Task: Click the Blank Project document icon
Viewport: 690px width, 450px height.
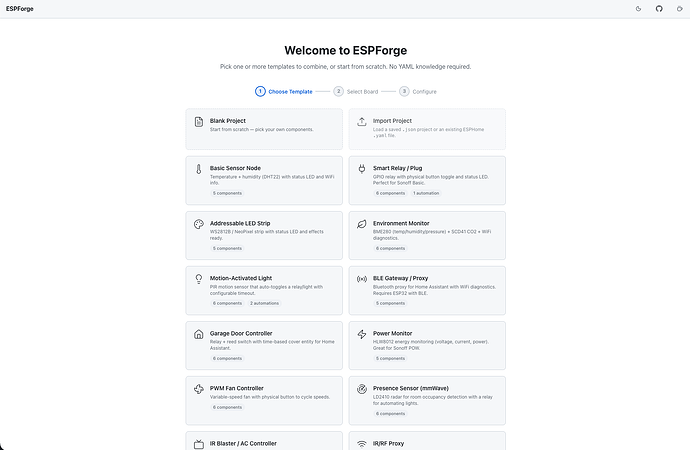Action: tap(199, 122)
